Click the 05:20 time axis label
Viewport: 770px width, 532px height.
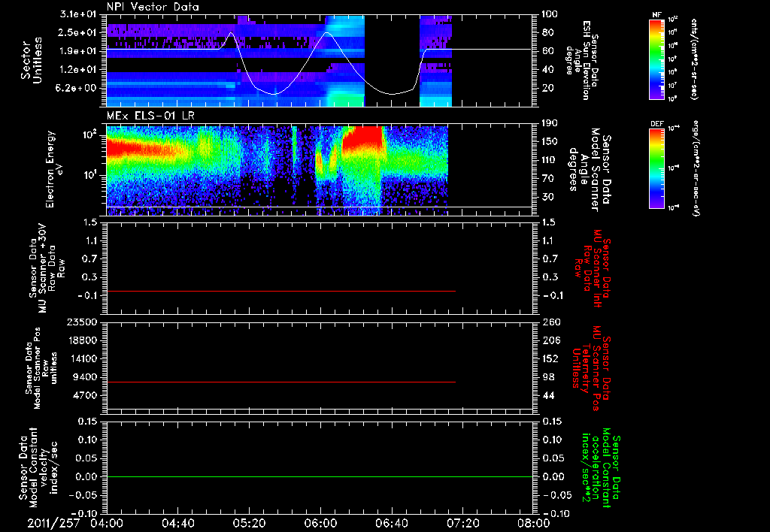(250, 523)
